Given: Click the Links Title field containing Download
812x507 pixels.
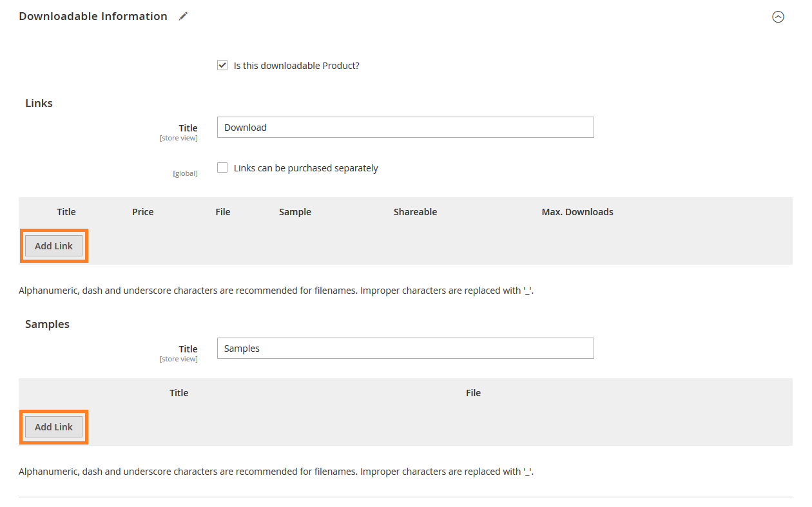Looking at the screenshot, I should point(405,127).
